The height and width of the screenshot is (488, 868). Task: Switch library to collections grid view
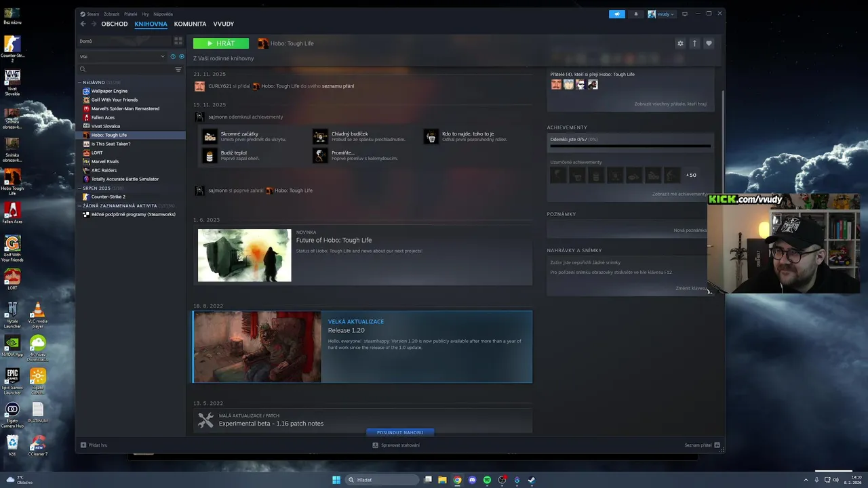(x=178, y=41)
